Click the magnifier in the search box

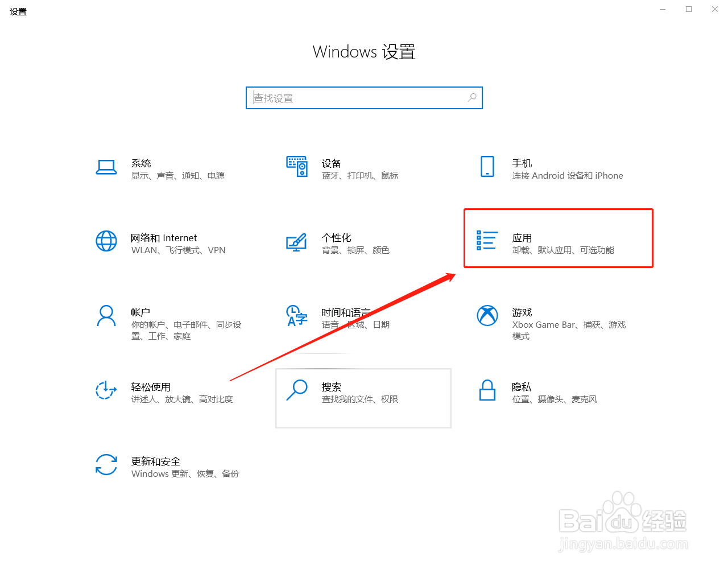pos(472,98)
